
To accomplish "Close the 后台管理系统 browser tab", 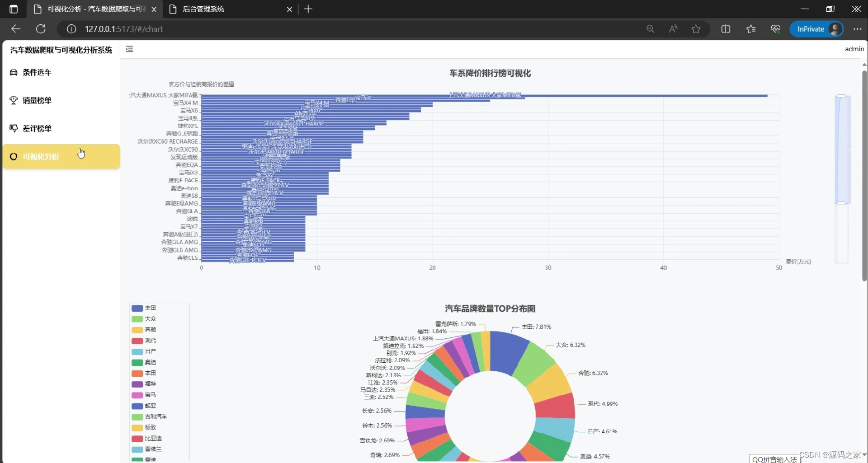I will click(x=289, y=9).
